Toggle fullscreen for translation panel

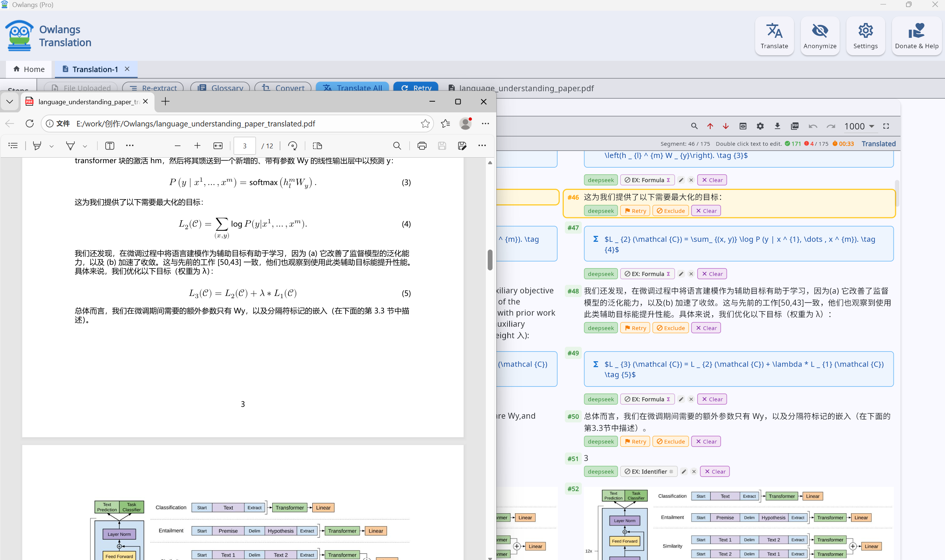886,126
